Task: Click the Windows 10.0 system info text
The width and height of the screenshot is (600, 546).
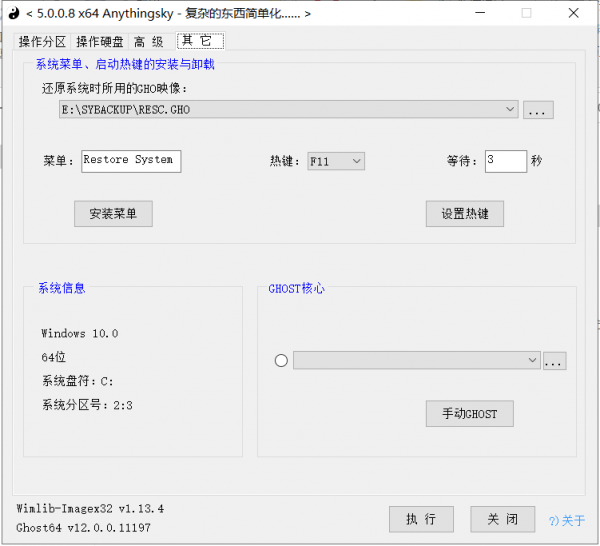Action: (x=80, y=333)
